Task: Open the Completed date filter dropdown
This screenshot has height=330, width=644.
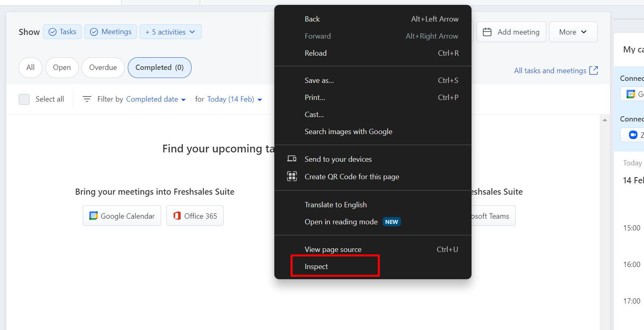Action: [156, 99]
